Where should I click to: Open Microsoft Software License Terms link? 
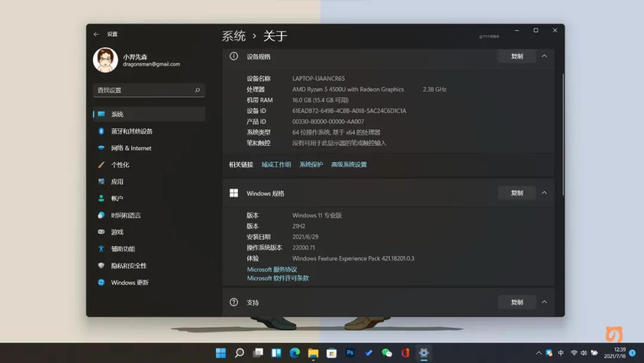pos(278,278)
